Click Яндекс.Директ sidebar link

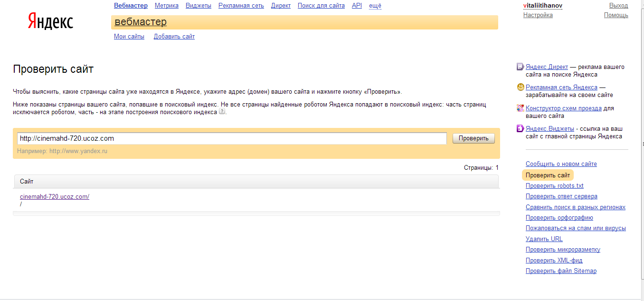pos(547,67)
